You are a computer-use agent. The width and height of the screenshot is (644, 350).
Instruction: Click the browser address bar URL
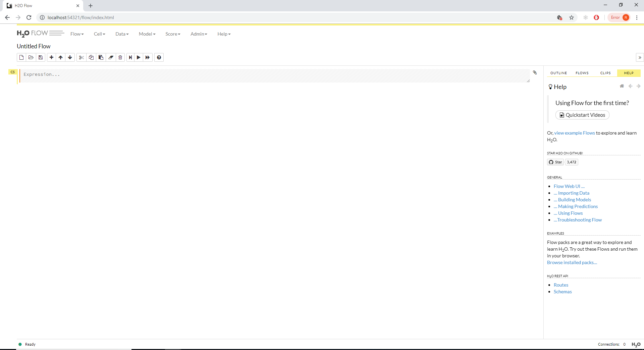coord(81,17)
